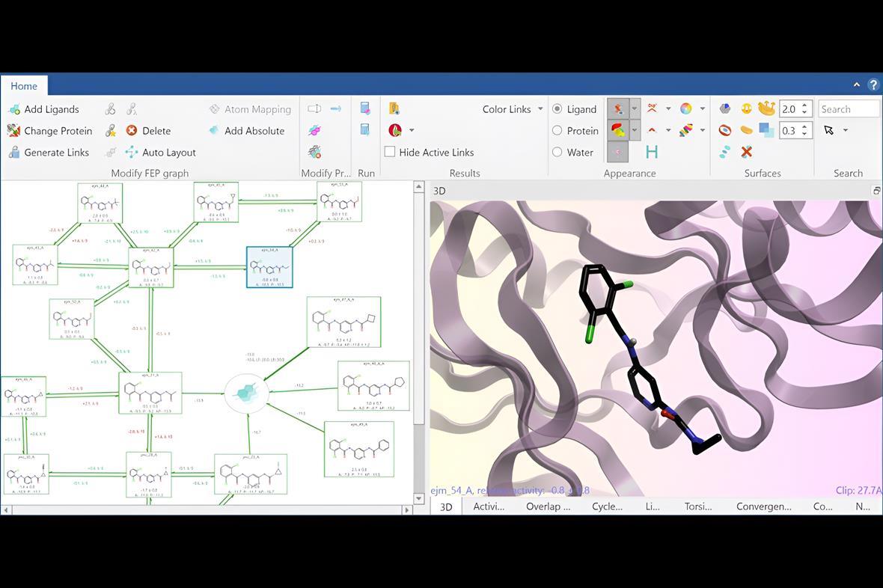Open dropdown beside the cursor selection tool

tap(846, 131)
